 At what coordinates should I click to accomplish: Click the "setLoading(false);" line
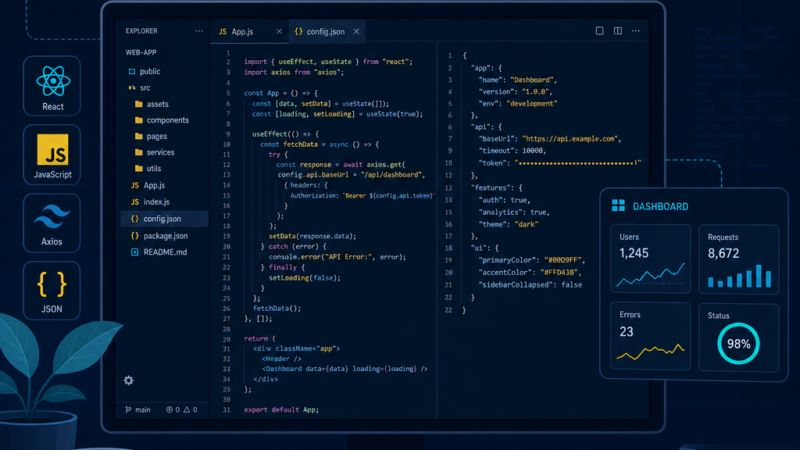[305, 278]
